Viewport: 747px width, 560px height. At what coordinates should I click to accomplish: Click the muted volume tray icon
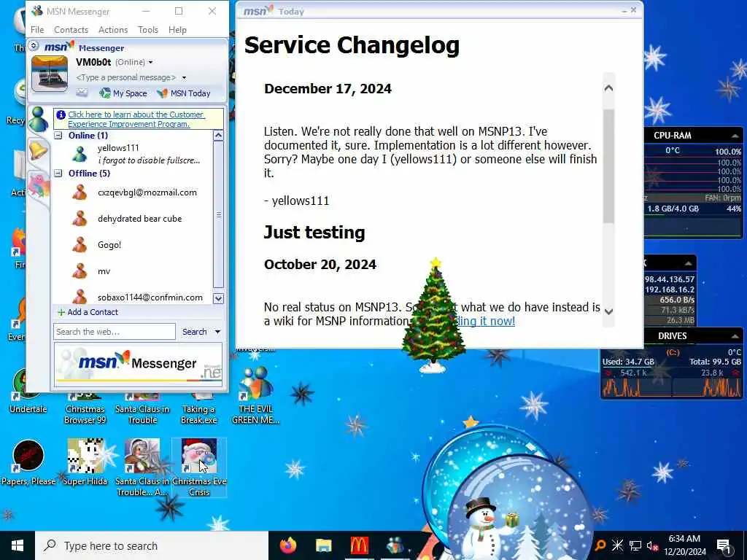click(x=652, y=545)
